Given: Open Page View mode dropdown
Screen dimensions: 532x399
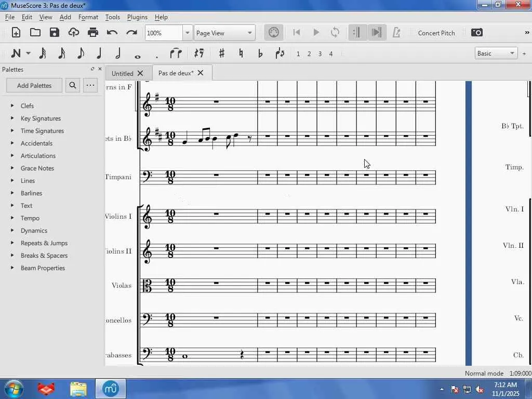Looking at the screenshot, I should pyautogui.click(x=224, y=33).
